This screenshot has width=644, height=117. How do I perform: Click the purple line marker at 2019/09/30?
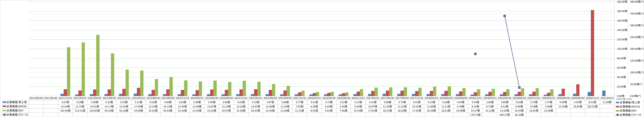pos(519,88)
